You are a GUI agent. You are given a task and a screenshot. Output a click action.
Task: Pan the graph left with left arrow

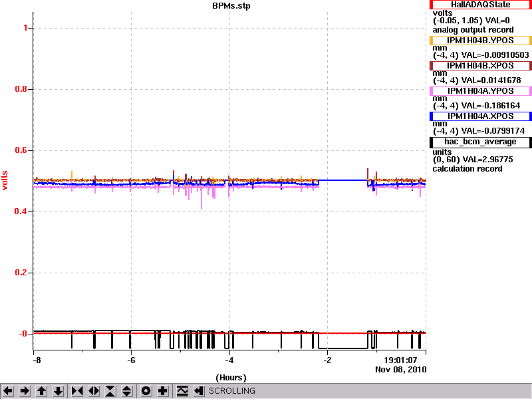[8, 391]
